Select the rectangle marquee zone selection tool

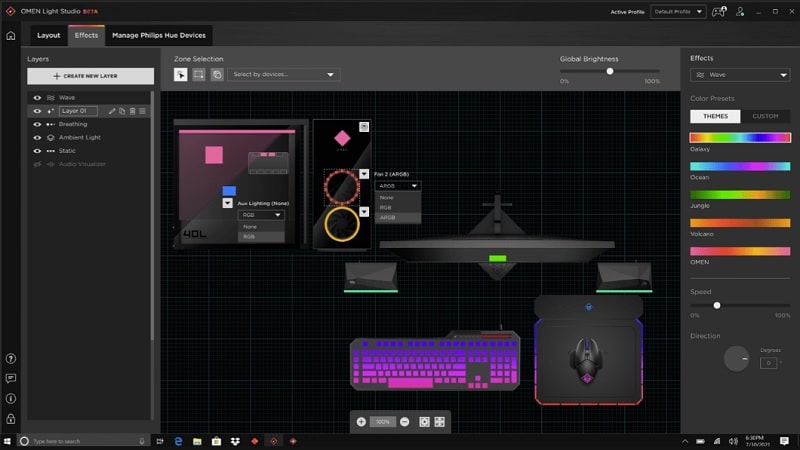coord(198,74)
